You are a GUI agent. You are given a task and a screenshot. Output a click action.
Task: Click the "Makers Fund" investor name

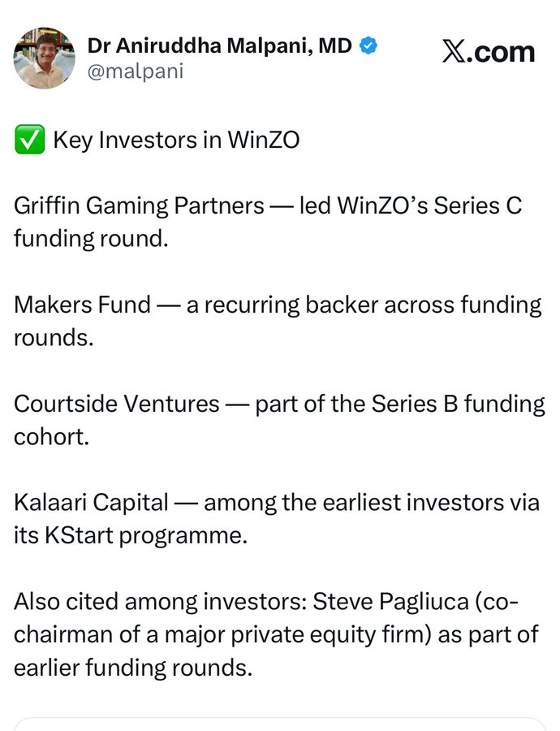82,305
